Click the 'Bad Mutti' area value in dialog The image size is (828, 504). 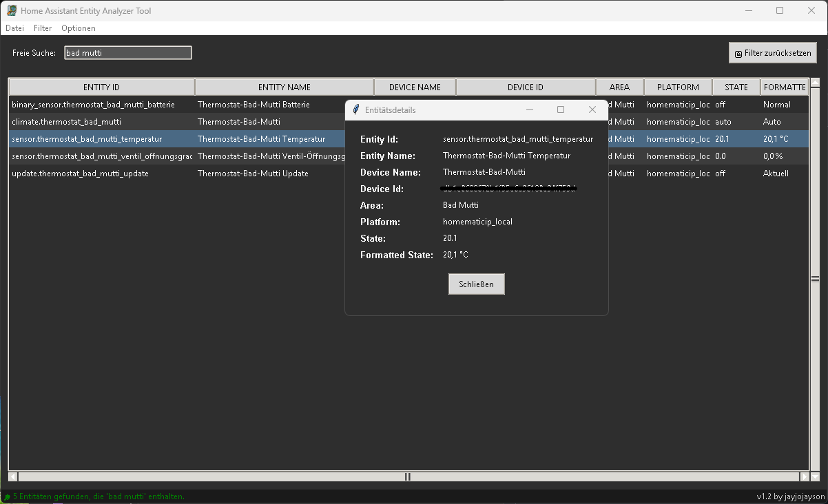click(x=461, y=205)
